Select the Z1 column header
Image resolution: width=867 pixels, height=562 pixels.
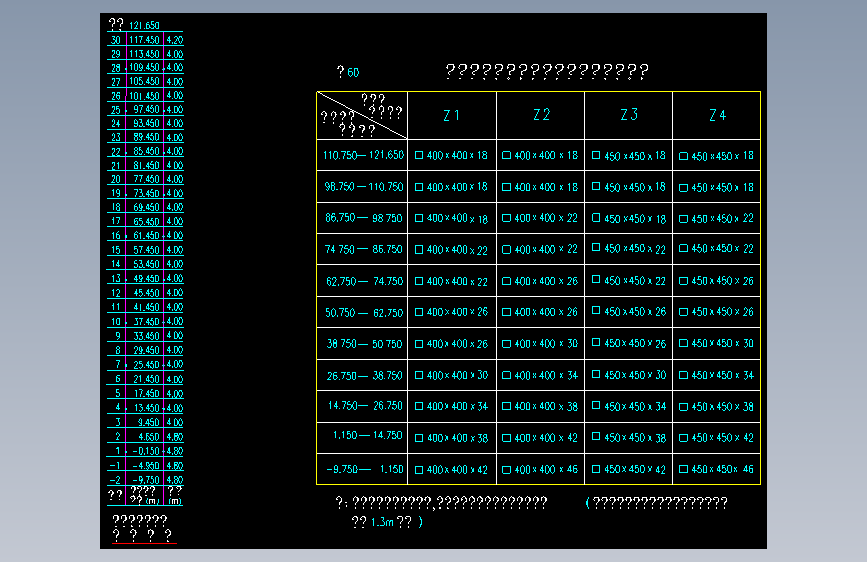point(452,115)
